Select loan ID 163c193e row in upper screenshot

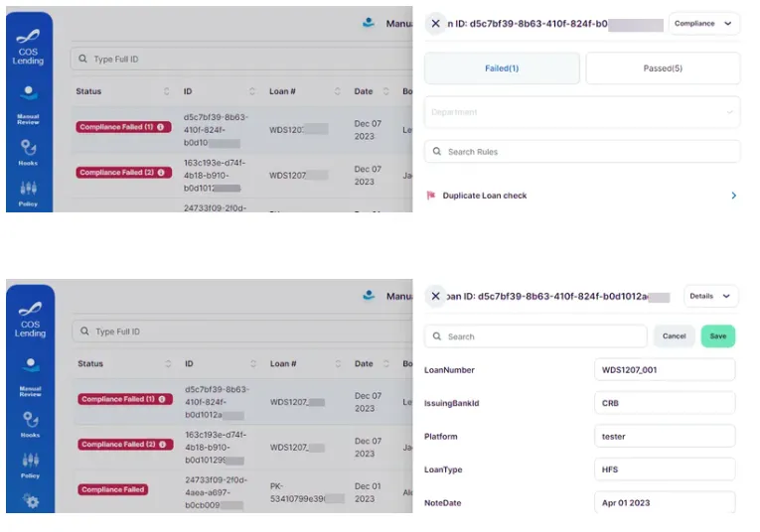pyautogui.click(x=241, y=176)
